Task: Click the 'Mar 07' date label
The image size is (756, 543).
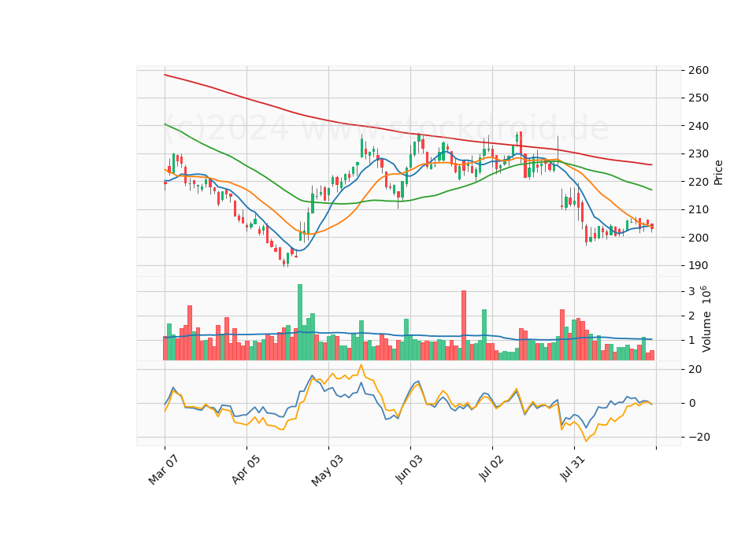Action: 163,470
